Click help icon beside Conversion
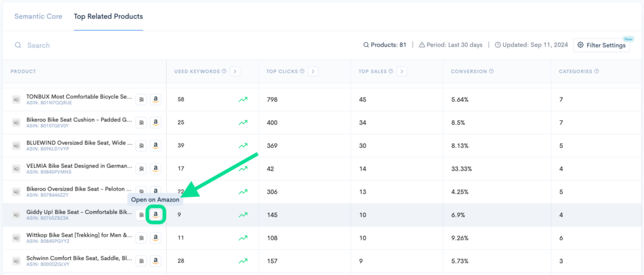This screenshot has width=644, height=275. click(x=491, y=71)
